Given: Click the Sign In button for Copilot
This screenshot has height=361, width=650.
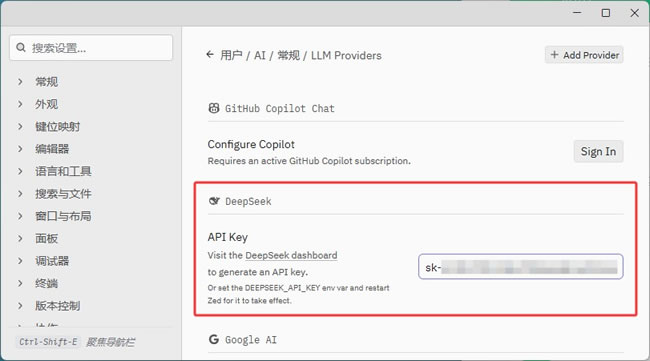Looking at the screenshot, I should 598,151.
